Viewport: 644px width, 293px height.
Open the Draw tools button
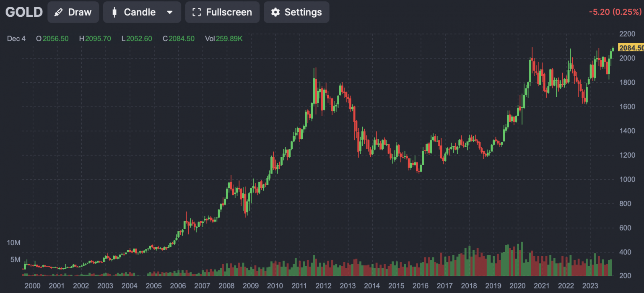[73, 12]
